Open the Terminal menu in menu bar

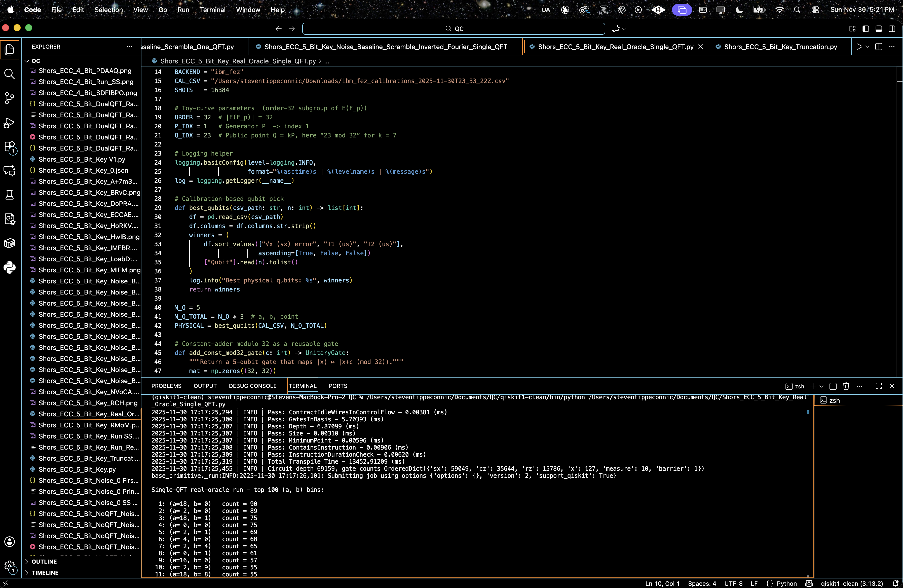click(x=212, y=10)
